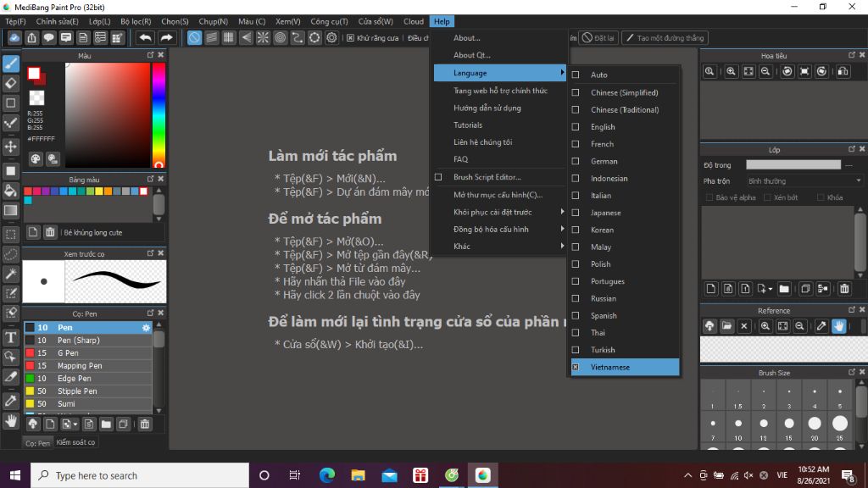Select hand tool in Reference panel
This screenshot has width=868, height=488.
point(838,326)
